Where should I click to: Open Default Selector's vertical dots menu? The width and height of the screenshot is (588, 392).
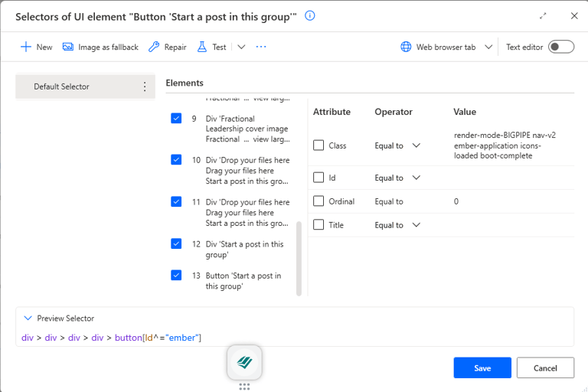[145, 87]
